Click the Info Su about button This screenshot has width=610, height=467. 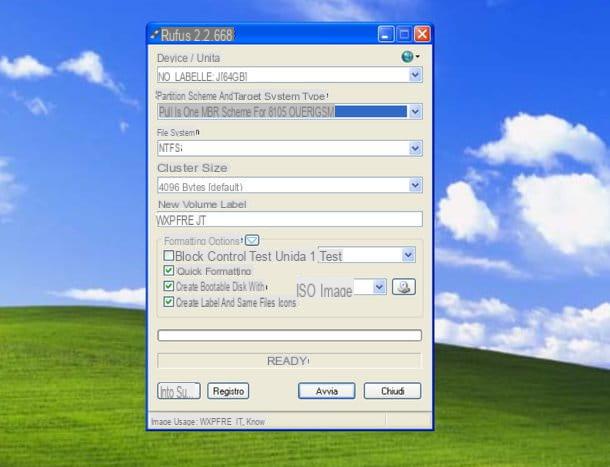click(179, 391)
